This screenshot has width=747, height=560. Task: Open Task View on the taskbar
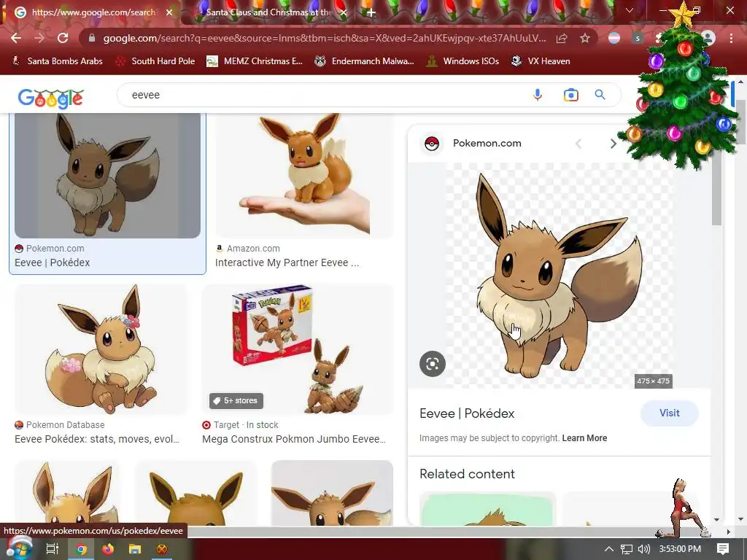coord(53,549)
